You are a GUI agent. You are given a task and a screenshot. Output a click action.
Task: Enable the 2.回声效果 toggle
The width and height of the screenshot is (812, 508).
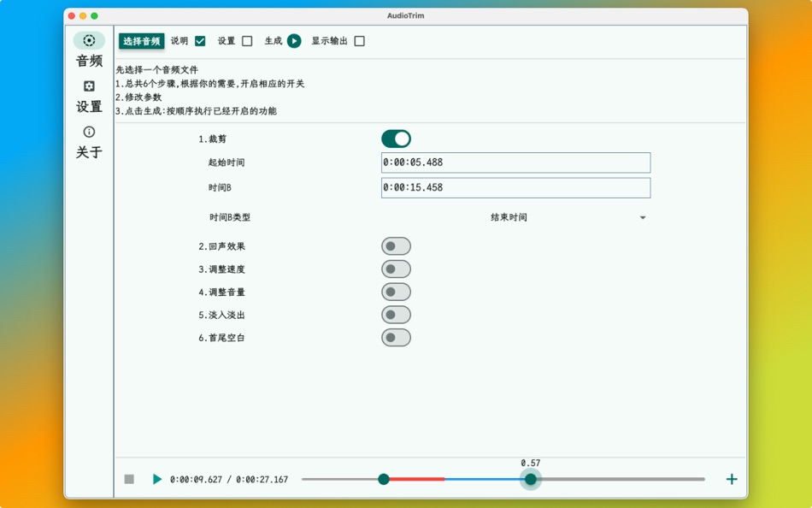point(396,245)
